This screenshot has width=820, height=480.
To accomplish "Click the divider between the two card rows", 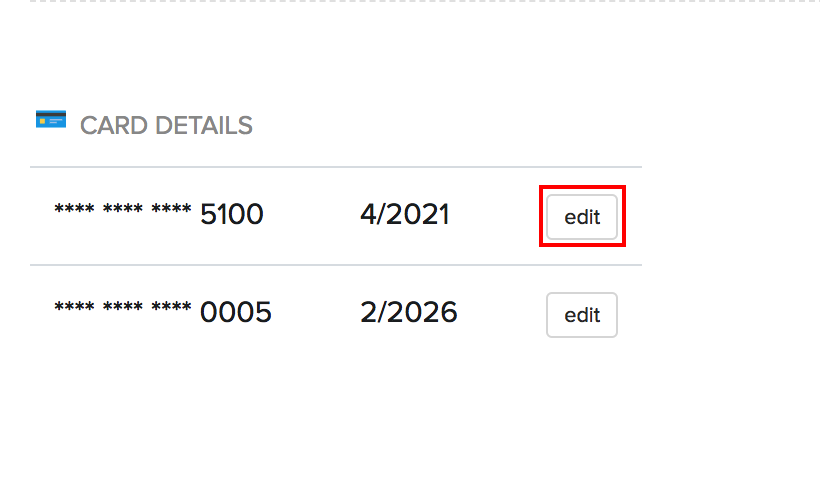I will pos(335,265).
